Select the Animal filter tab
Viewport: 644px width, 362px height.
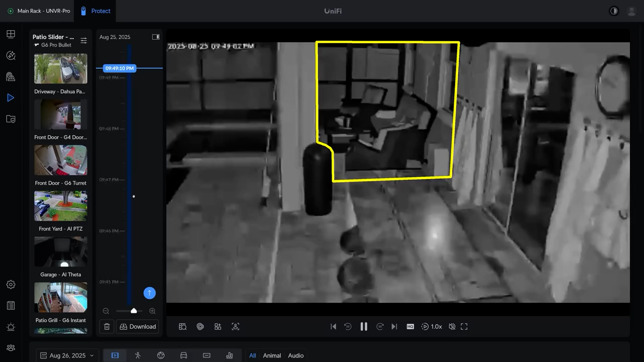(272, 355)
